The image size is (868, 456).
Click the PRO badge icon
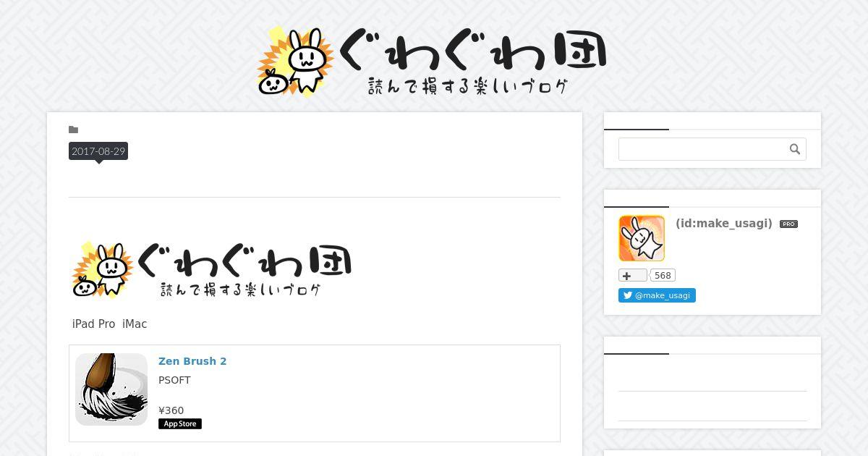tap(788, 224)
